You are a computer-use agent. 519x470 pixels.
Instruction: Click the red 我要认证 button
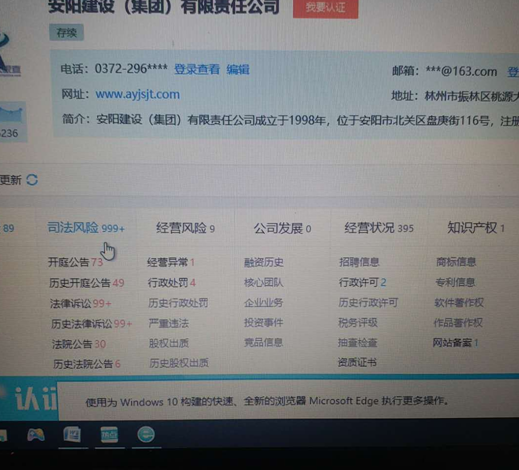pos(325,8)
